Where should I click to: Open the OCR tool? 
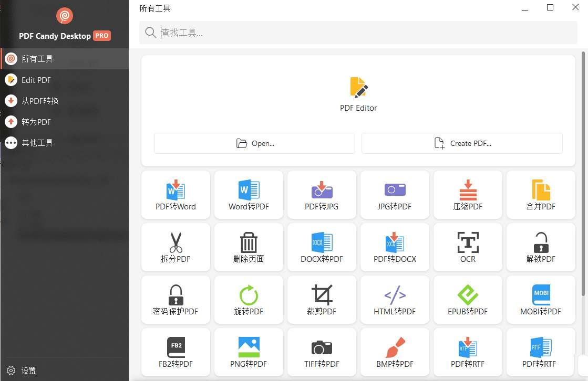tap(467, 247)
